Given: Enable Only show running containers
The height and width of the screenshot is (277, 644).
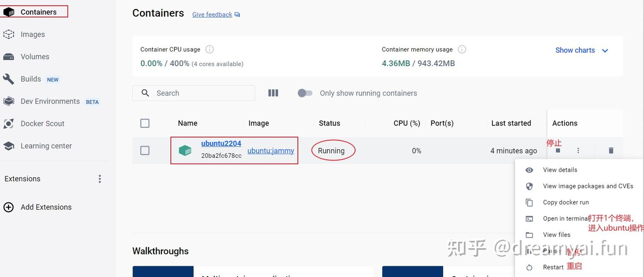Looking at the screenshot, I should (x=305, y=93).
